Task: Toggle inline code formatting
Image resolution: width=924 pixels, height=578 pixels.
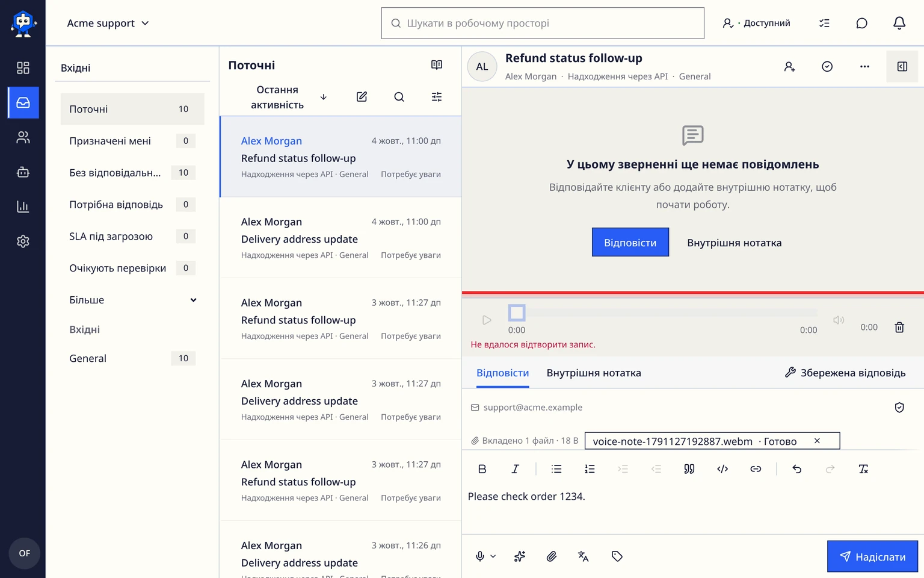Action: (x=722, y=469)
